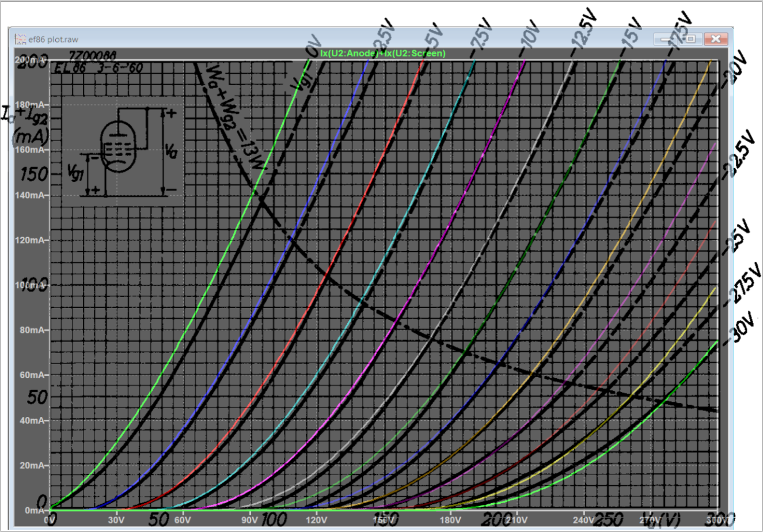This screenshot has width=763, height=532.
Task: Click the ef86 plot.raw title text
Action: pyautogui.click(x=53, y=40)
